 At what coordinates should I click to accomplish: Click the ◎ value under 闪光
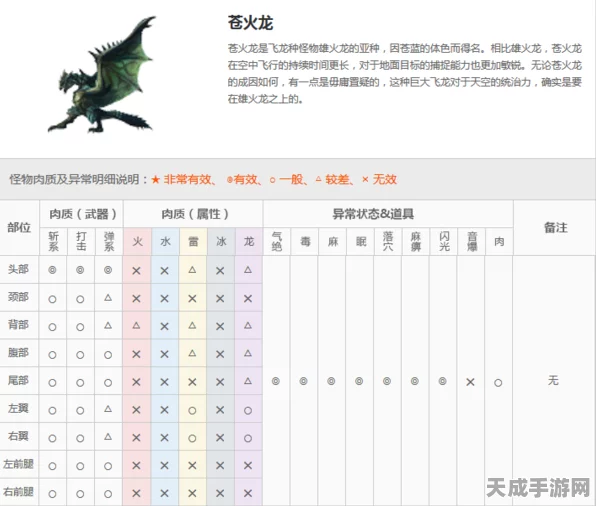pos(442,381)
